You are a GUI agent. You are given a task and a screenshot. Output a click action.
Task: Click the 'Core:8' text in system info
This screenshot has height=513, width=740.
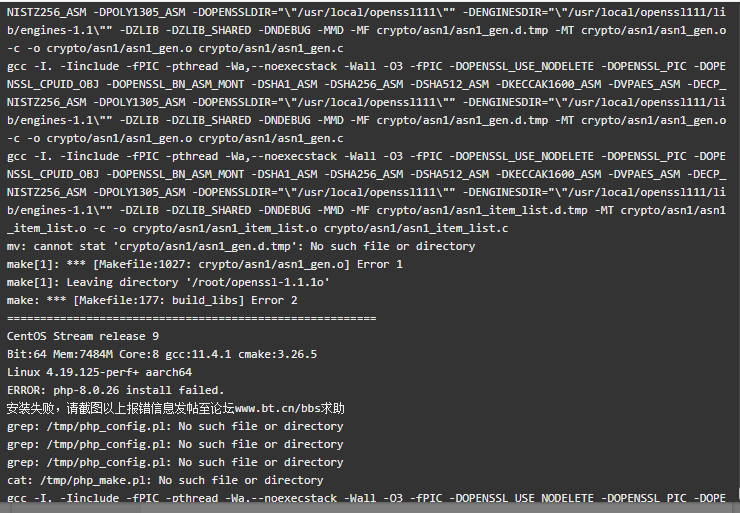tap(135, 354)
